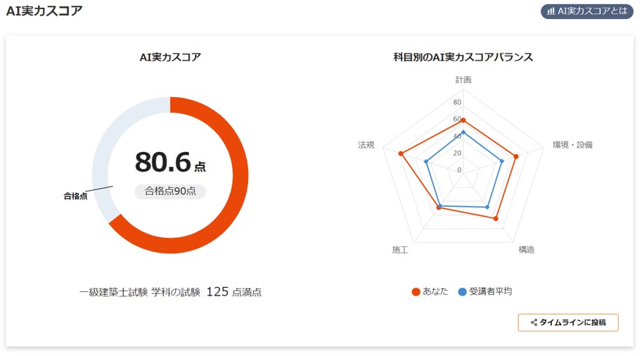This screenshot has width=644, height=356.
Task: Select the 施工 axis label
Action: pyautogui.click(x=400, y=250)
